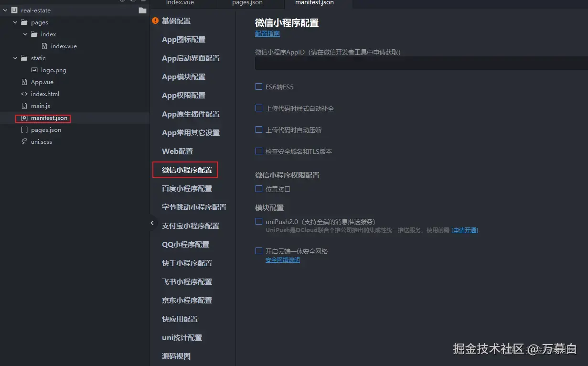Enable 检查安全域名和TLS版本 checkbox
The image size is (588, 366).
(x=259, y=151)
